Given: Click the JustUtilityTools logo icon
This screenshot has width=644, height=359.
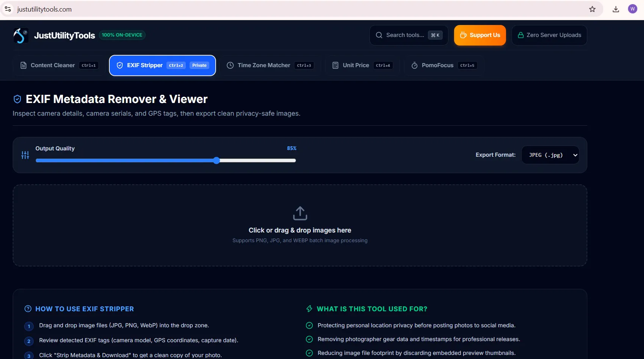Looking at the screenshot, I should click(x=21, y=35).
